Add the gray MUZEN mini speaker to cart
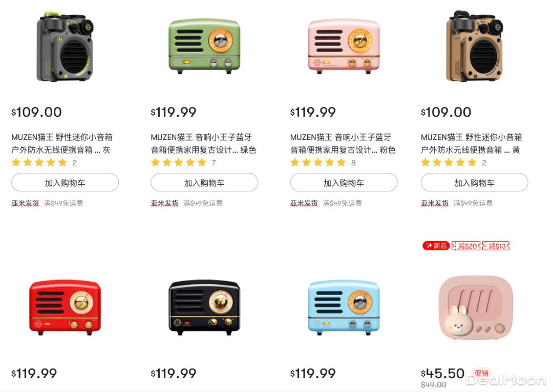 point(65,183)
